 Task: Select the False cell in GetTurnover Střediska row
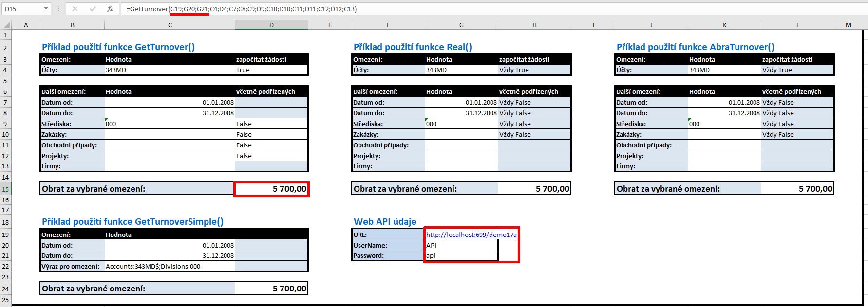pyautogui.click(x=271, y=124)
